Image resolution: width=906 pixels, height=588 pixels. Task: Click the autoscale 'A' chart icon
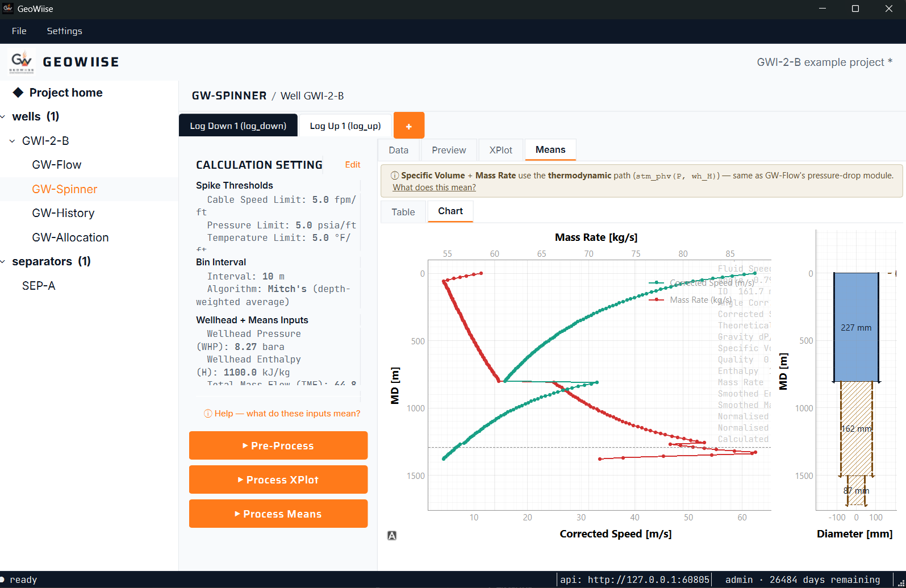click(392, 535)
